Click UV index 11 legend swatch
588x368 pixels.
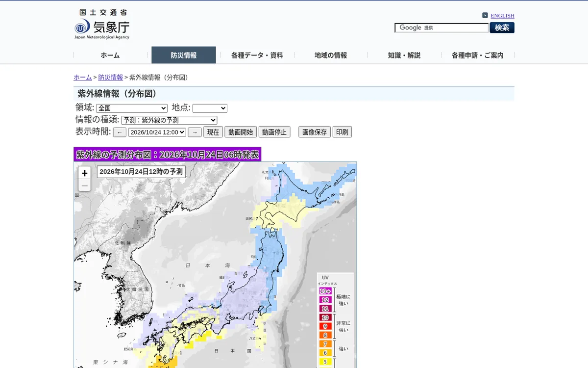(325, 309)
